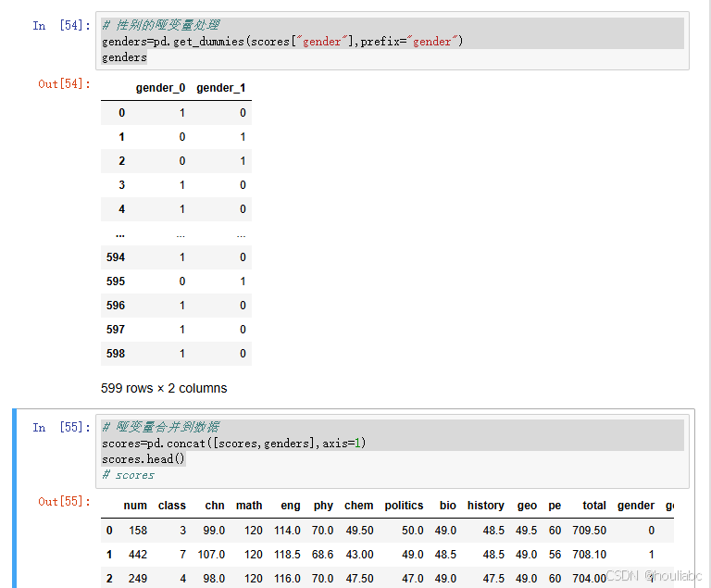Select the gender_1 column header

coord(221,88)
